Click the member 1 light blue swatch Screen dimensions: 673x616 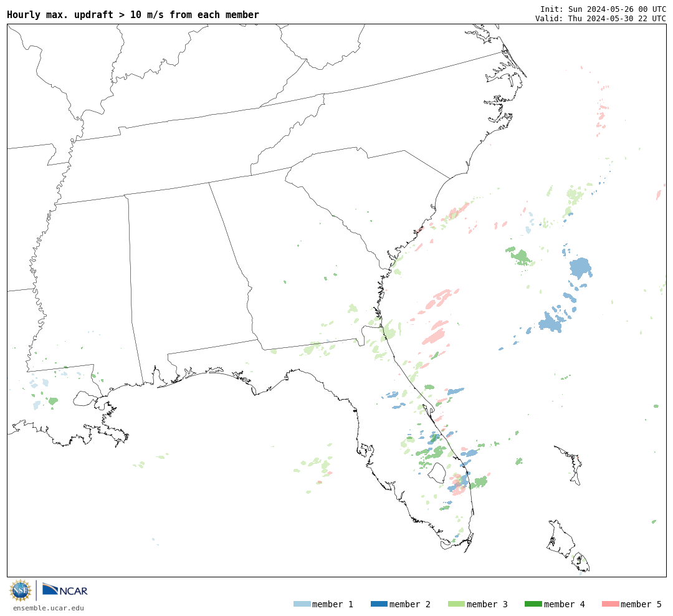pyautogui.click(x=302, y=604)
